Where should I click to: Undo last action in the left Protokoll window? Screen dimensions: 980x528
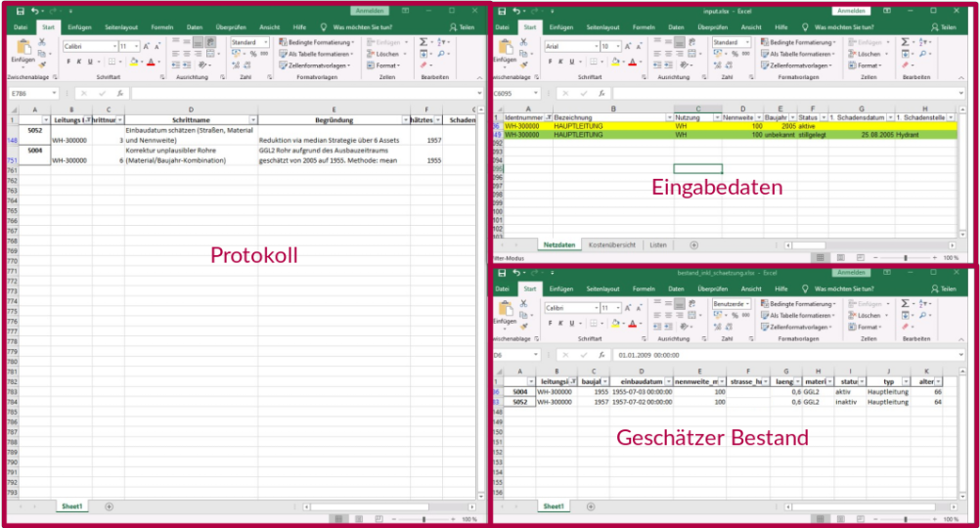pyautogui.click(x=35, y=12)
